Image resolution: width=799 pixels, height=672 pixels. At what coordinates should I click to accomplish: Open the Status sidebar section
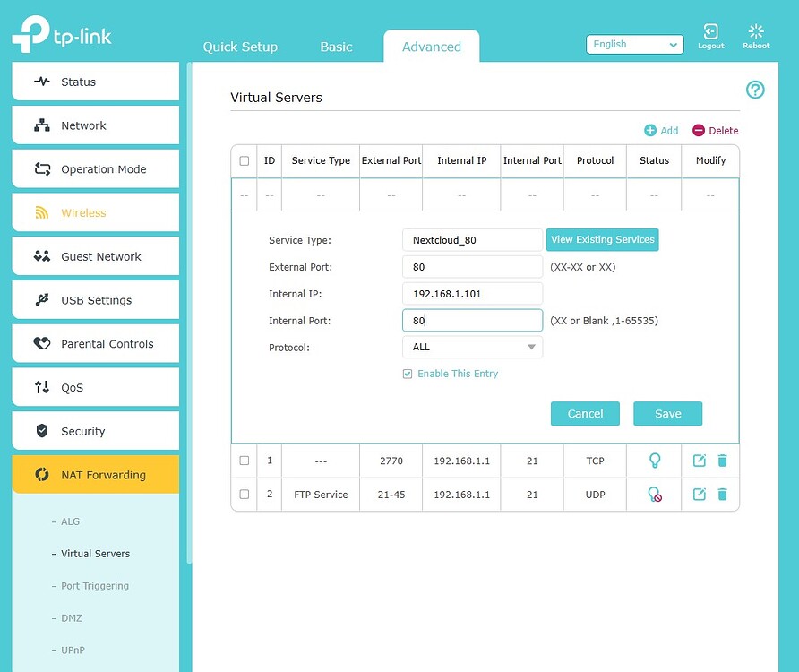(x=96, y=82)
